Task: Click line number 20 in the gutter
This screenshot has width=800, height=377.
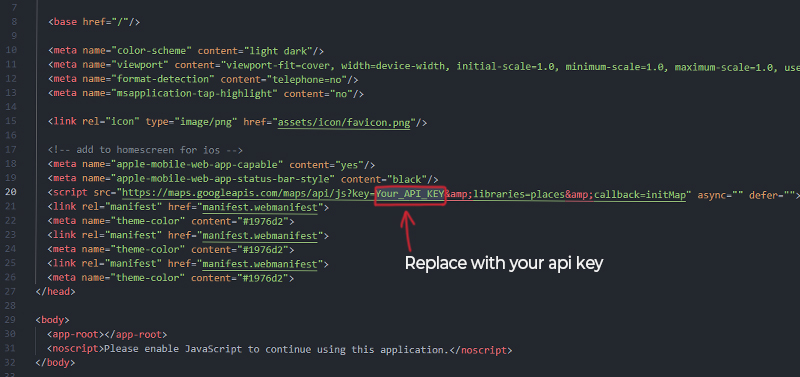Action: tap(11, 192)
